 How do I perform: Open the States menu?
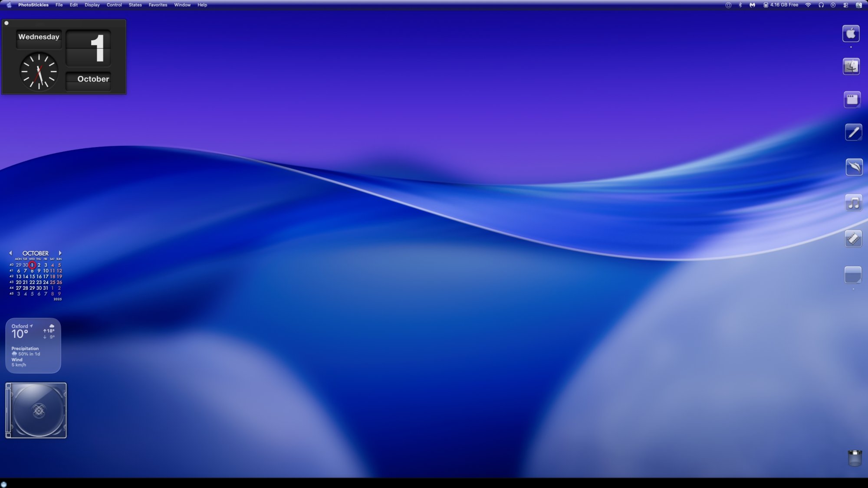(135, 5)
